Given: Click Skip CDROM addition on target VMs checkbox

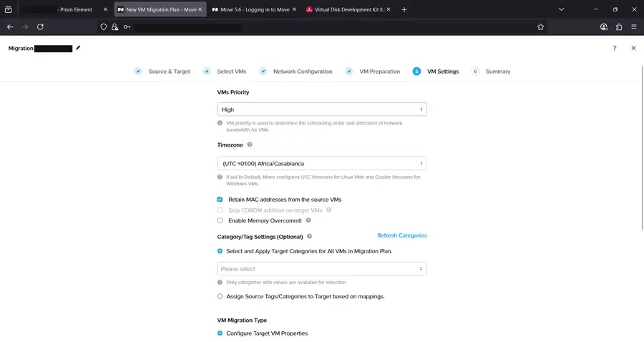Looking at the screenshot, I should [220, 210].
